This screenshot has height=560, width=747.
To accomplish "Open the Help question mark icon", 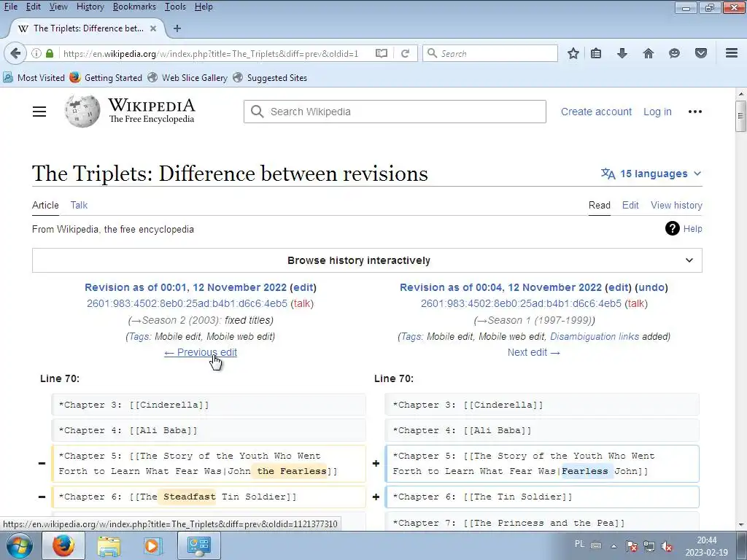I will click(x=672, y=228).
